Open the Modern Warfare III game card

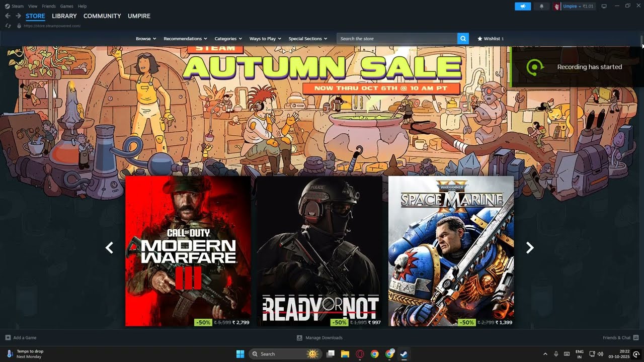click(x=188, y=251)
